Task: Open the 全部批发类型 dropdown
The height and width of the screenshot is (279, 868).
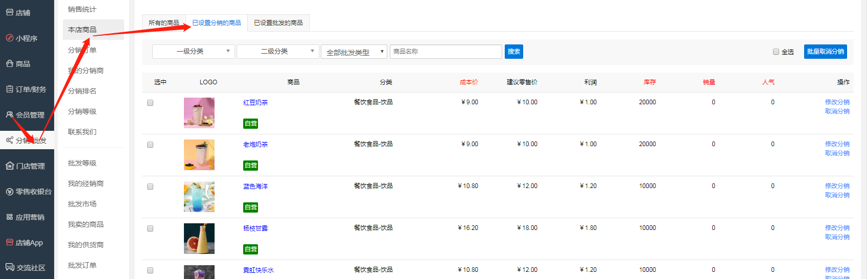Action: tap(354, 52)
